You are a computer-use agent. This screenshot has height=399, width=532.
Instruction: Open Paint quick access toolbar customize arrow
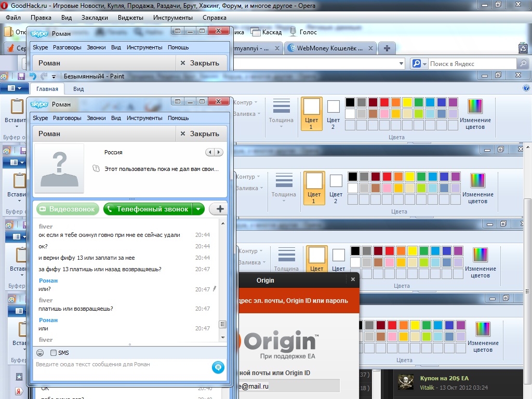point(54,77)
